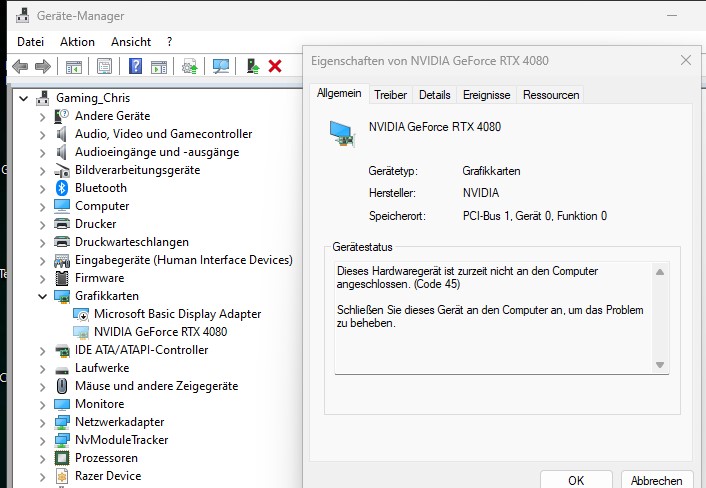Select the Razer Device tree label
The height and width of the screenshot is (488, 706).
108,476
